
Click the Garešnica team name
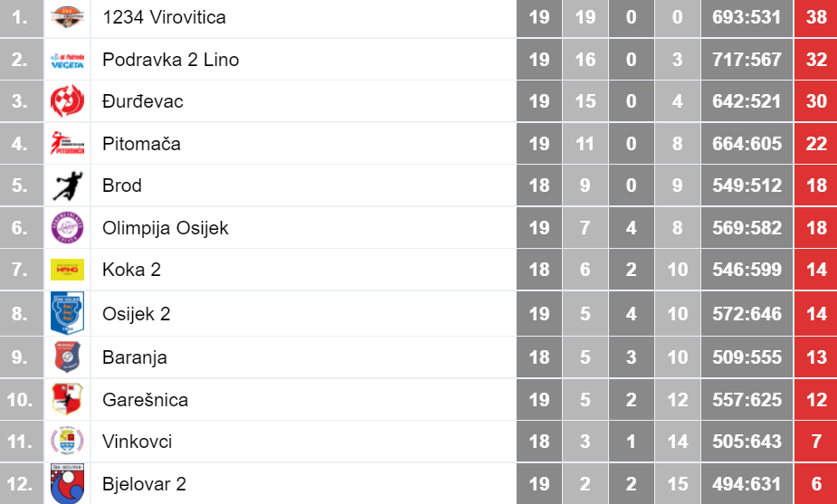tap(145, 399)
